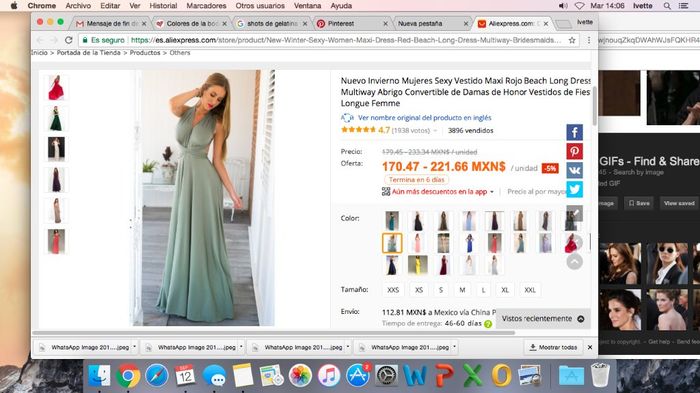Open fourth WhatsApp Image download options arrow

(454, 347)
